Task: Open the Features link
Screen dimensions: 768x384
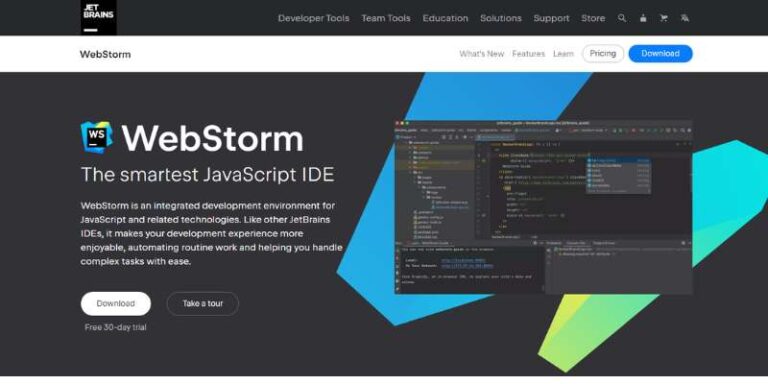Action: (528, 54)
